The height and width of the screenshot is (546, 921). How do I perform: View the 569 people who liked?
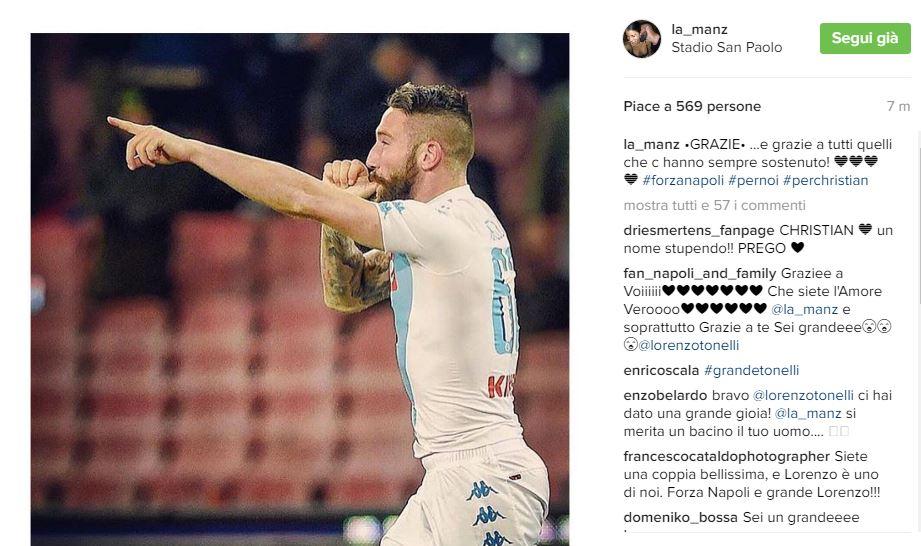692,106
